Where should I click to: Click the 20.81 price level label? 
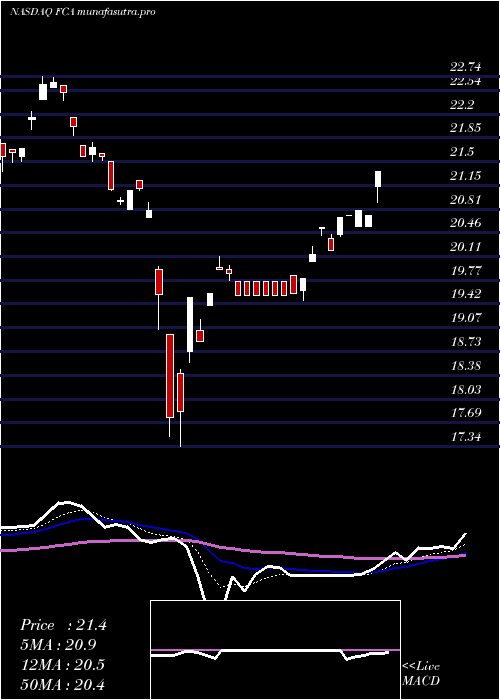[x=466, y=200]
